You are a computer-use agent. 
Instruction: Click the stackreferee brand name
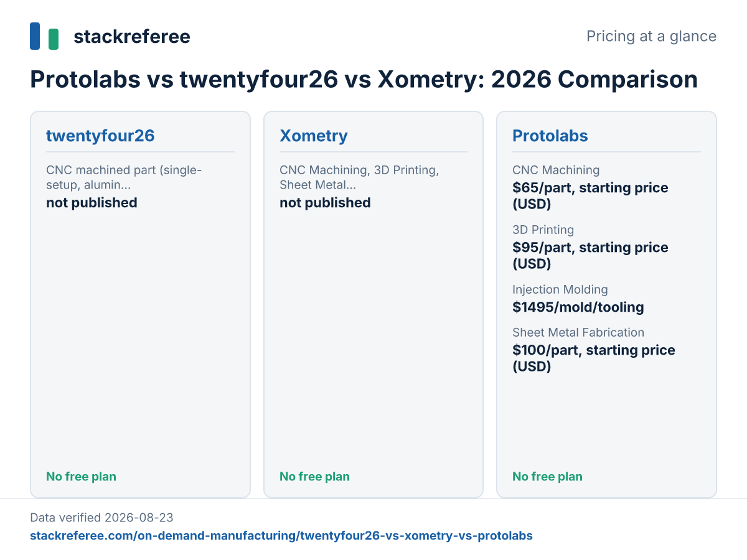point(132,37)
